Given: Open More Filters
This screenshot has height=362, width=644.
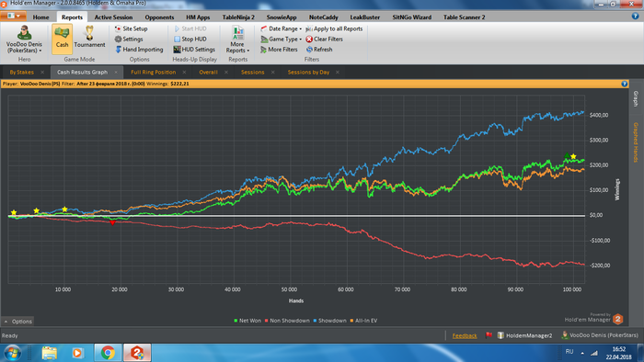Looking at the screenshot, I should 279,50.
